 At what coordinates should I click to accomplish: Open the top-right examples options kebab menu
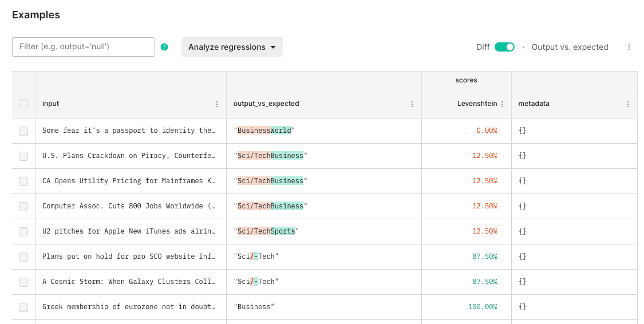pyautogui.click(x=629, y=47)
